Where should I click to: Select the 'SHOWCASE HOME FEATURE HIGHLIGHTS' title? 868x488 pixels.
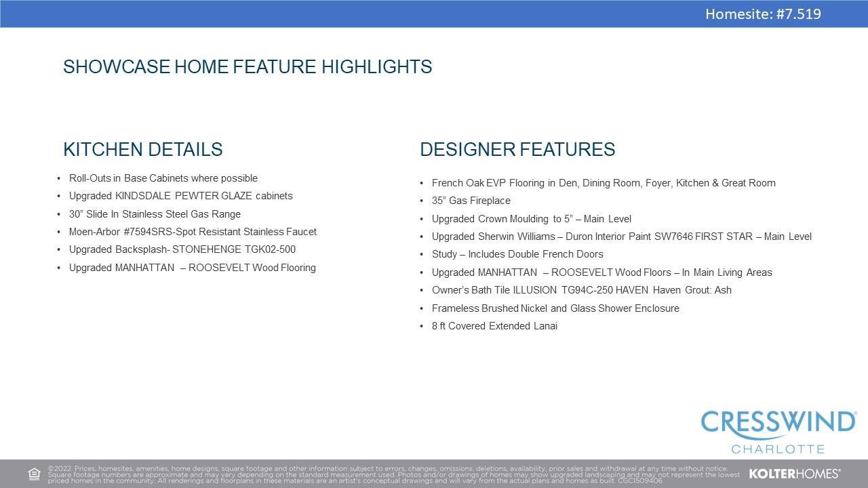pos(248,66)
